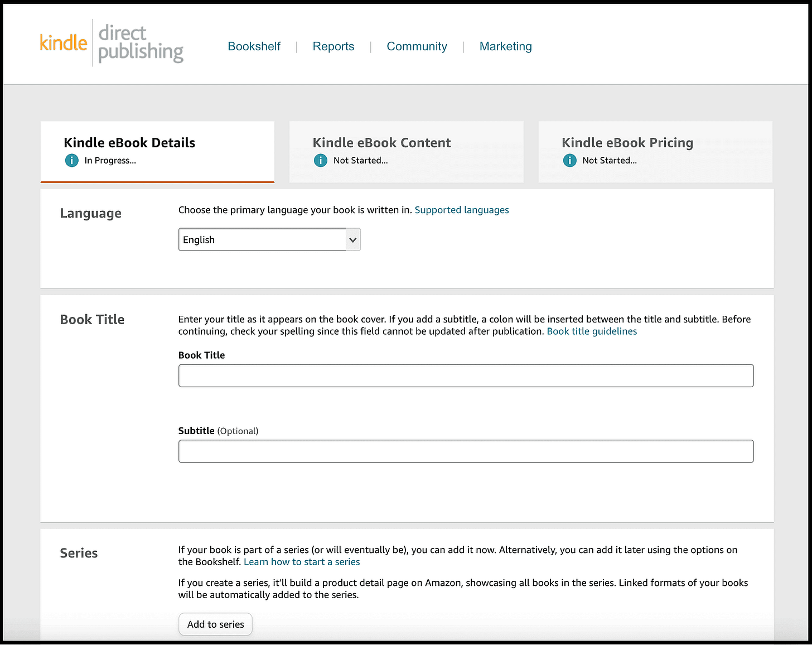Click the bold Subtitle (Optional) field label
The width and height of the screenshot is (812, 645).
[x=218, y=431]
